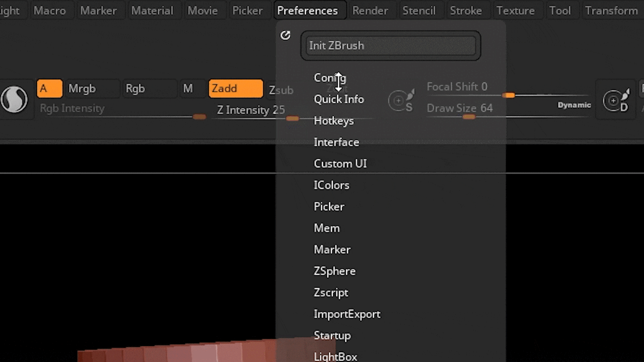Open the Picker menu in menu bar

coord(247,10)
